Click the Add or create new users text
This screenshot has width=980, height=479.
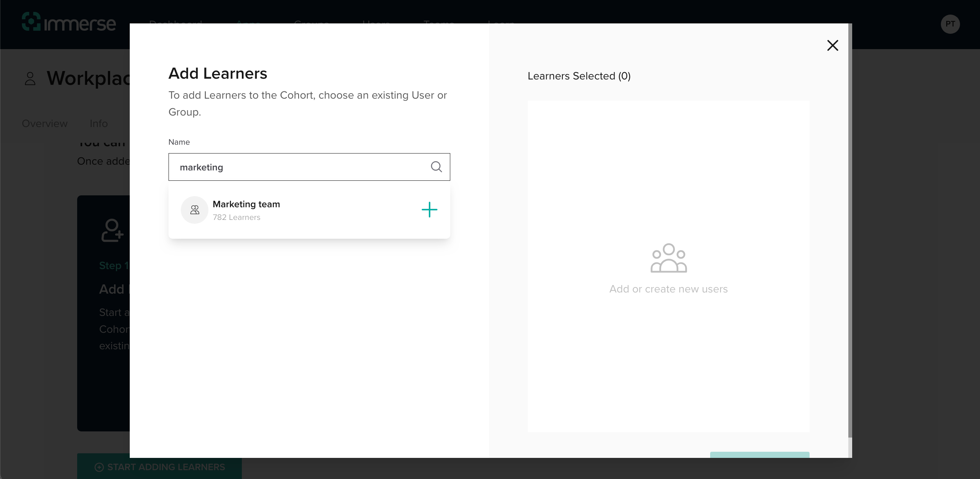click(668, 289)
